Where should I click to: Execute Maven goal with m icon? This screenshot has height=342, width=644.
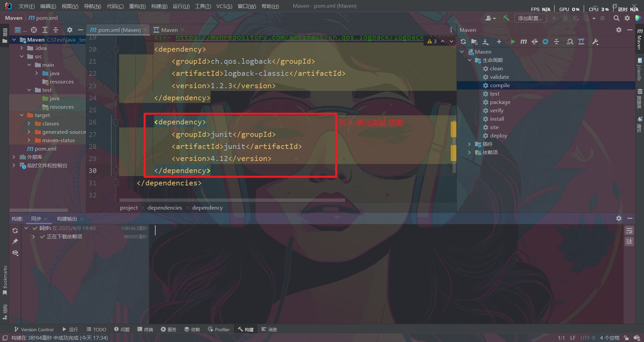click(524, 42)
